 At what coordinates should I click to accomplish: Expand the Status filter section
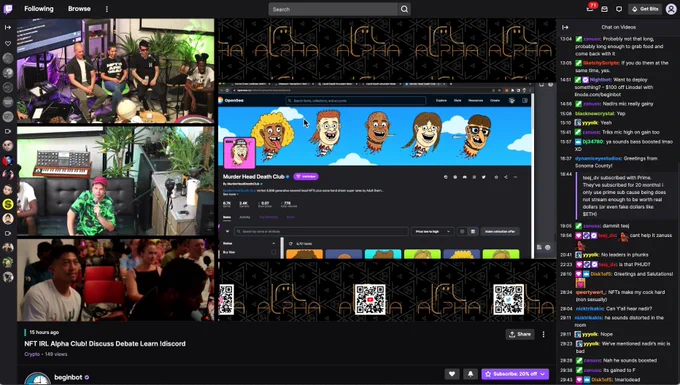point(249,244)
